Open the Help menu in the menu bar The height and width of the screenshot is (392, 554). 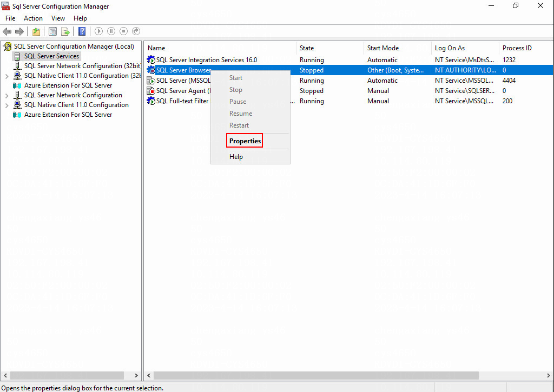coord(80,18)
